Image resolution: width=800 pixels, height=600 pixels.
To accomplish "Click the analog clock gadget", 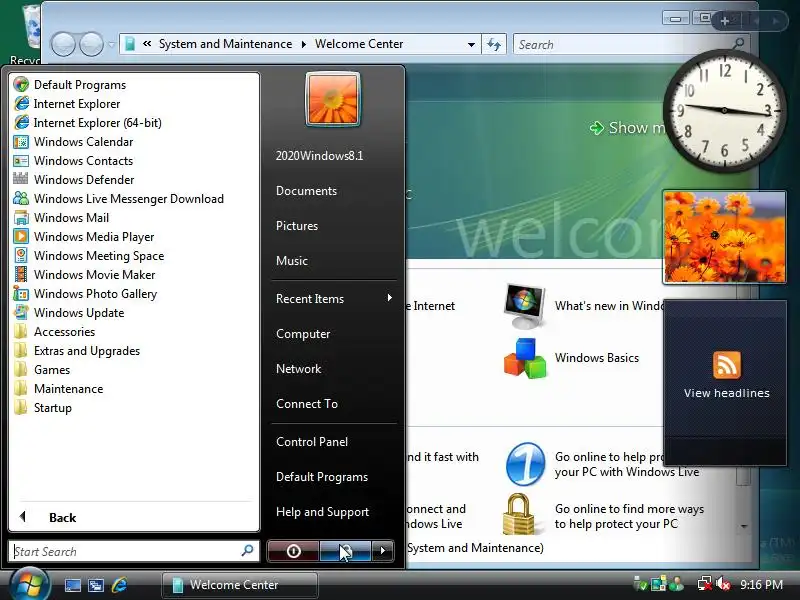I will (x=723, y=110).
